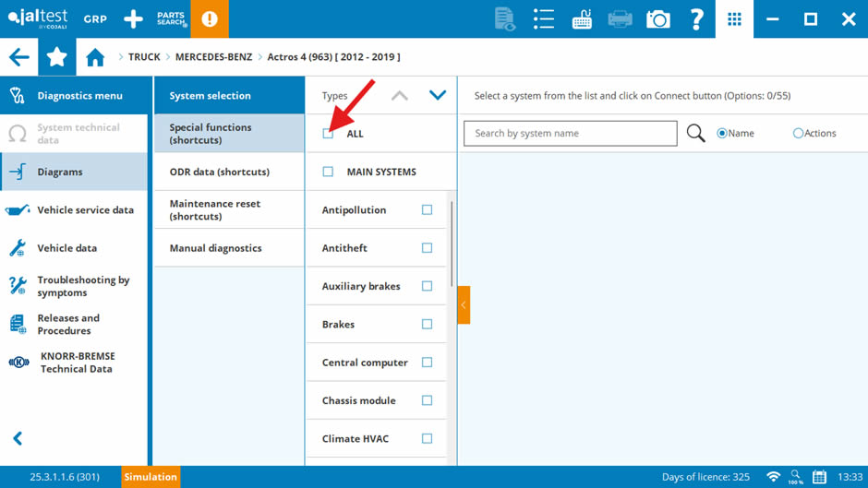Select the Name radio button

722,134
